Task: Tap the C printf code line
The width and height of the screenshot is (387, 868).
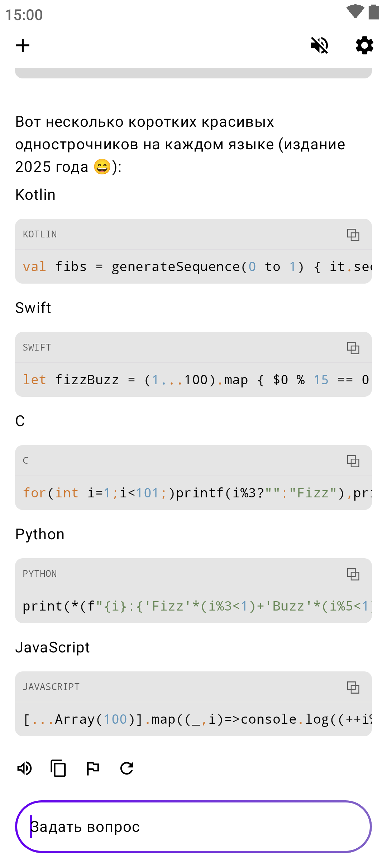Action: tap(193, 493)
